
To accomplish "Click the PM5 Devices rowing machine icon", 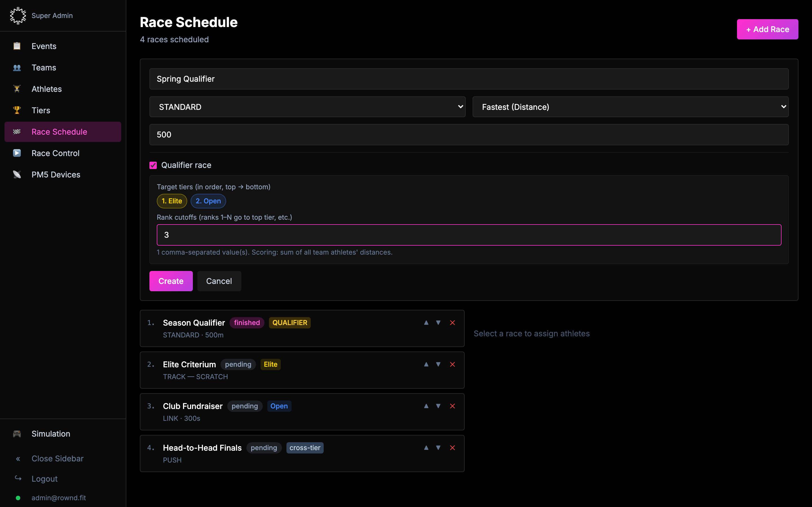I will tap(17, 174).
